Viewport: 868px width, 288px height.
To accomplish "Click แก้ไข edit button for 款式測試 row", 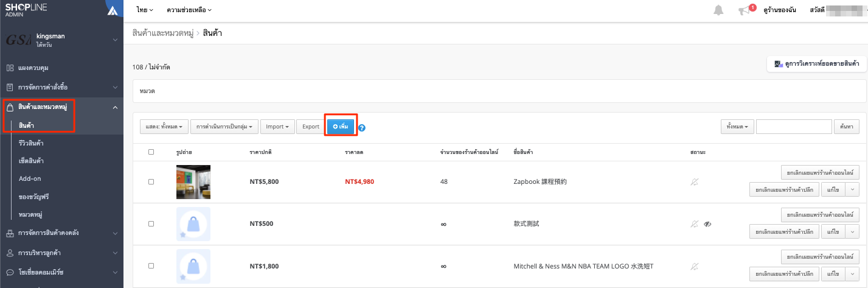I will 832,231.
